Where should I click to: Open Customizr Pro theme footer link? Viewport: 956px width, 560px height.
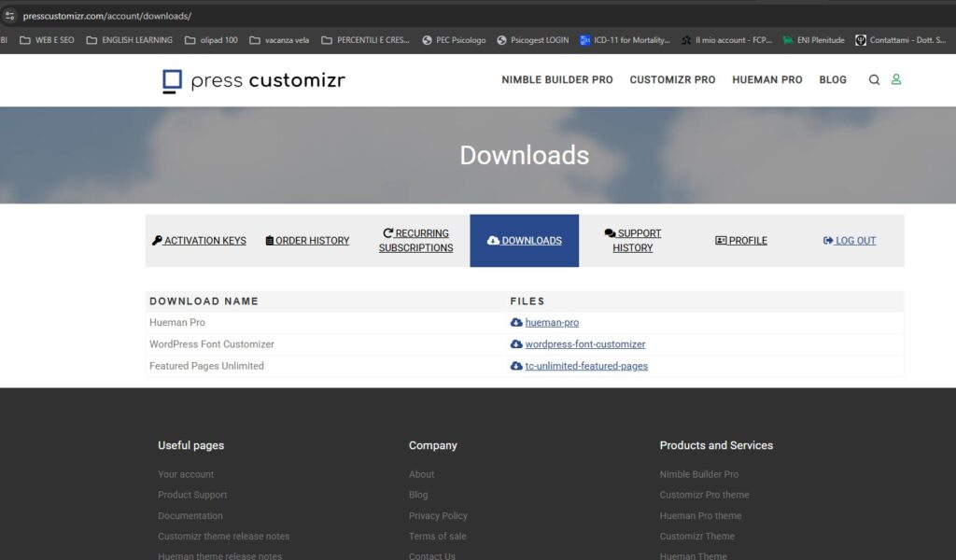coord(704,495)
